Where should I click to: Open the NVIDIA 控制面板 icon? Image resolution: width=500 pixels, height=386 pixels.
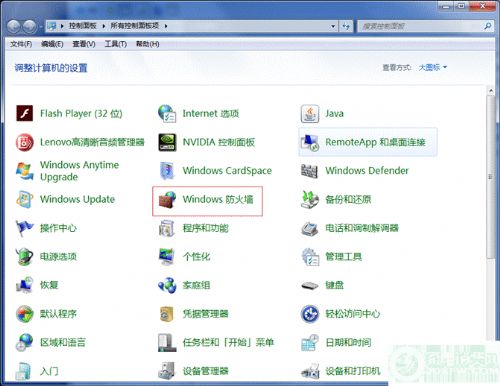[167, 142]
